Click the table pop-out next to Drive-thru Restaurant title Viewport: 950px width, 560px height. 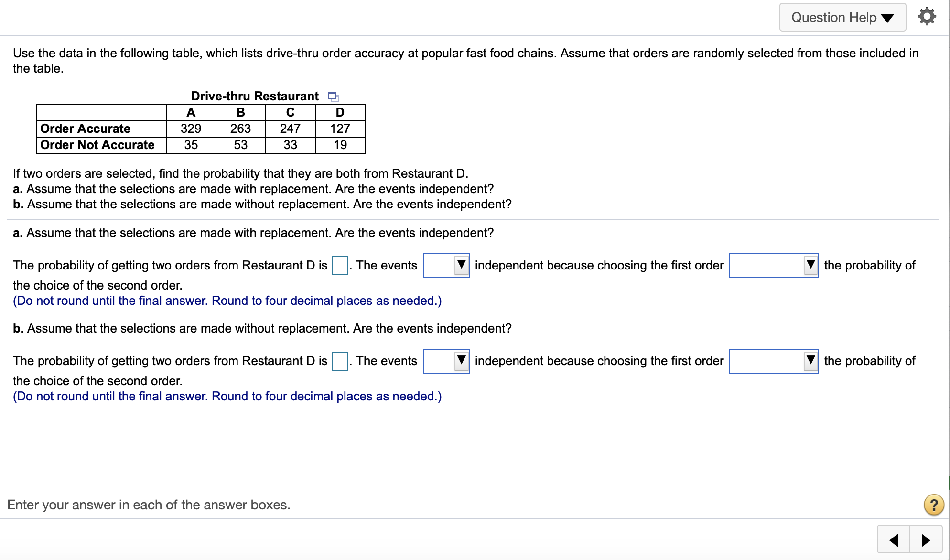(333, 97)
